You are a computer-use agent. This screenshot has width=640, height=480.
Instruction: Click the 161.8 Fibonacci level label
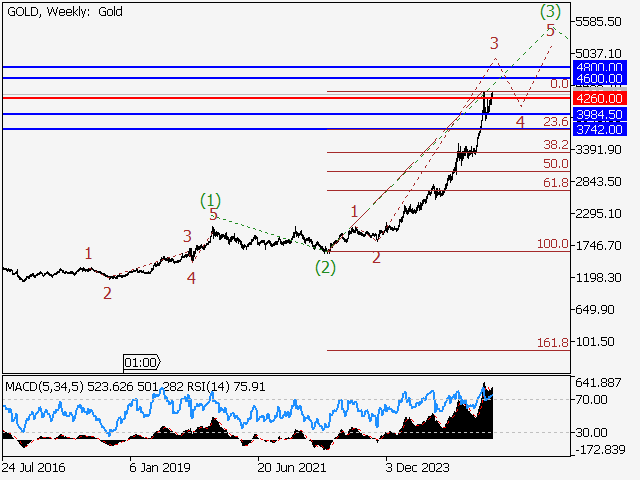[552, 342]
